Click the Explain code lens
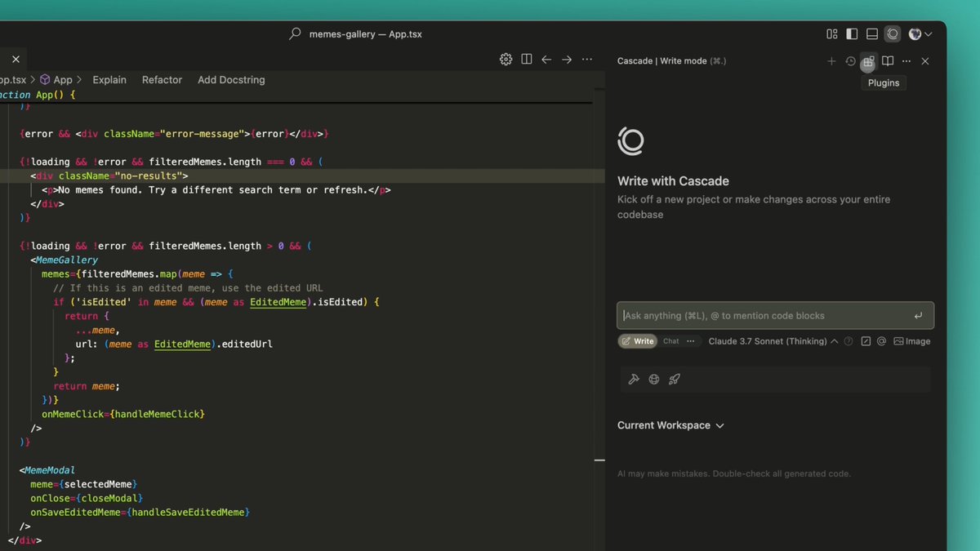The width and height of the screenshot is (980, 551). [x=109, y=80]
